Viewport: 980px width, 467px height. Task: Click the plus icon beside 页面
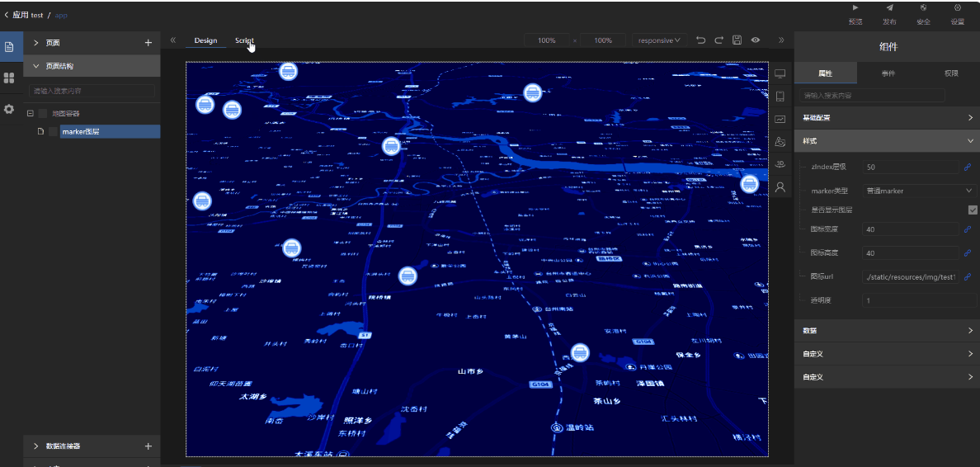148,43
